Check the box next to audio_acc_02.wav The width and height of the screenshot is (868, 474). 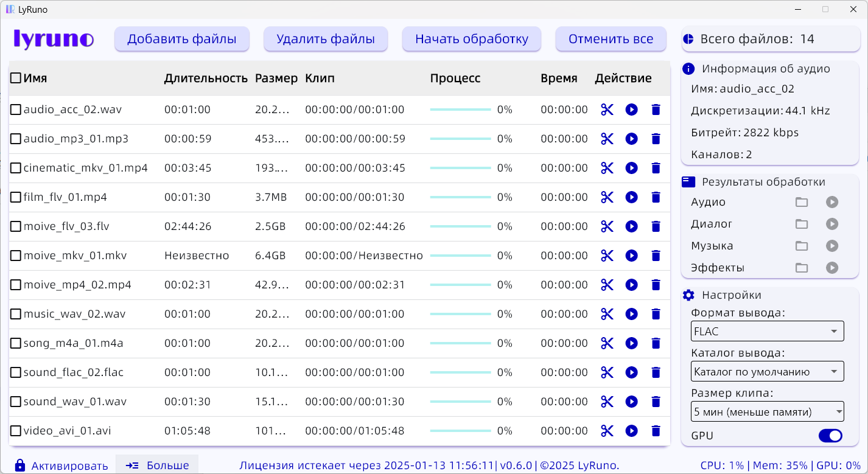15,110
